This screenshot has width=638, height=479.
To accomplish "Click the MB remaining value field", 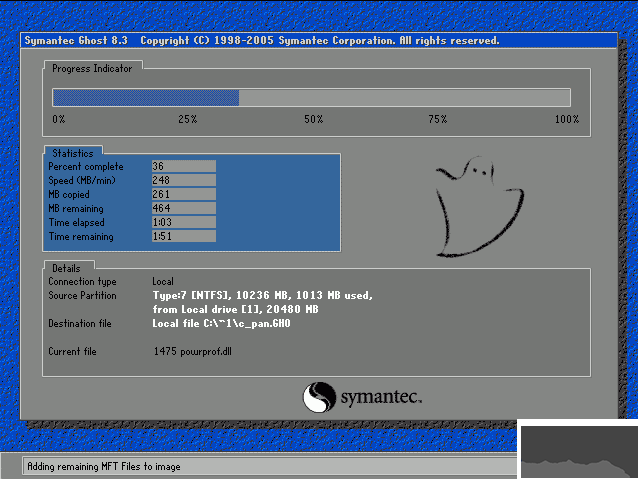I will pos(184,208).
